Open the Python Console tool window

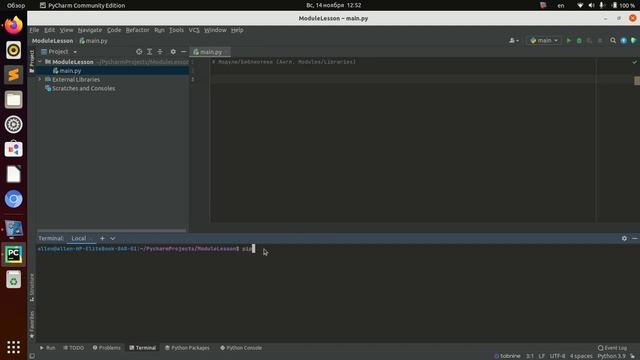[x=241, y=348]
